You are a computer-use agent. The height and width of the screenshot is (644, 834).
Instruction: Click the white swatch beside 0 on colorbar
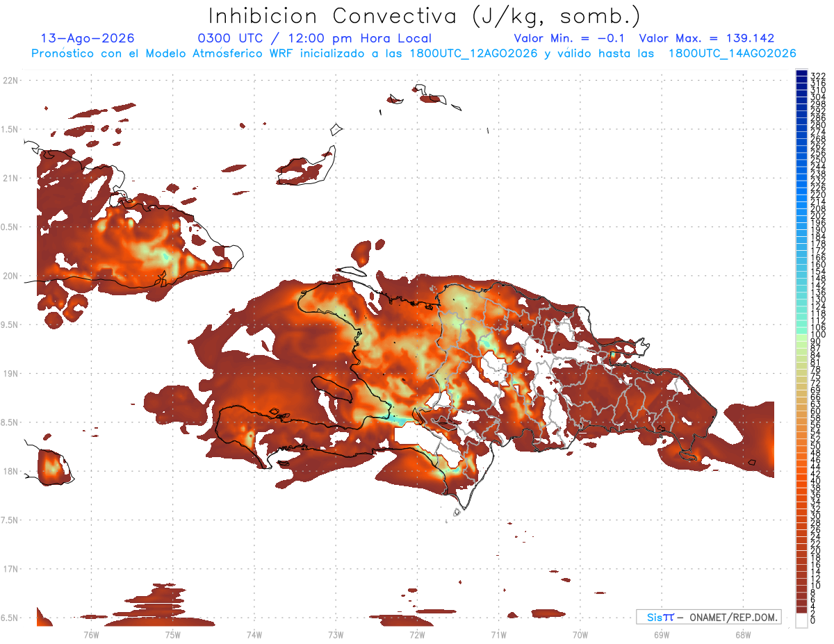coord(801,619)
